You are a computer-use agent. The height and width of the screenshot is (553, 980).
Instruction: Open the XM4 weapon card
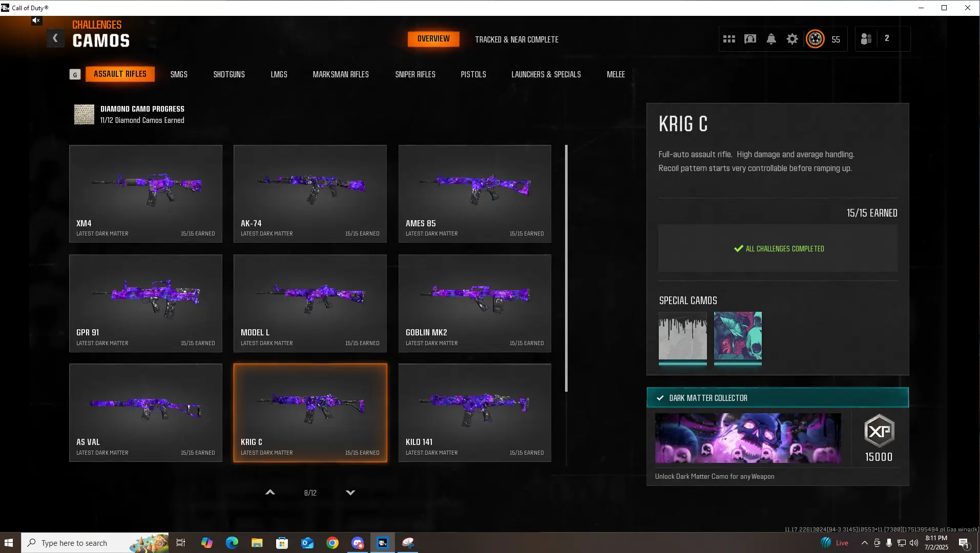coord(145,194)
